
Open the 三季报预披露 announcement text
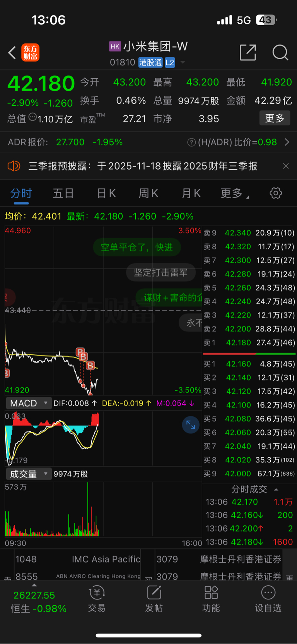tap(143, 166)
